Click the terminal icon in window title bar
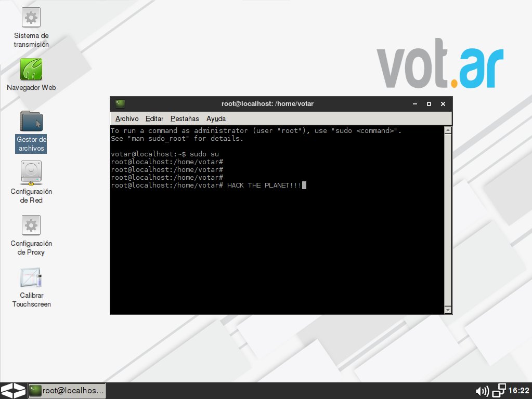Screen dimensions: 532x399 point(120,104)
